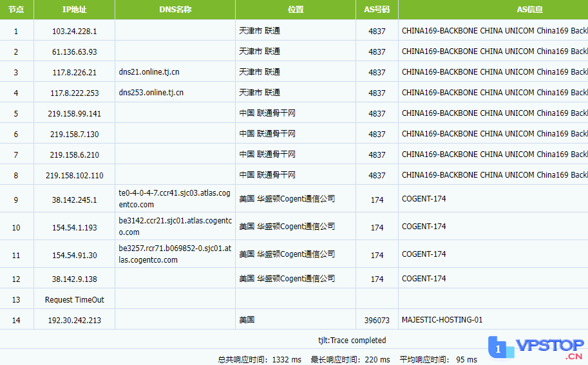Click AS number 4837 in row 6
Screen dimensions: 588x365
point(377,134)
